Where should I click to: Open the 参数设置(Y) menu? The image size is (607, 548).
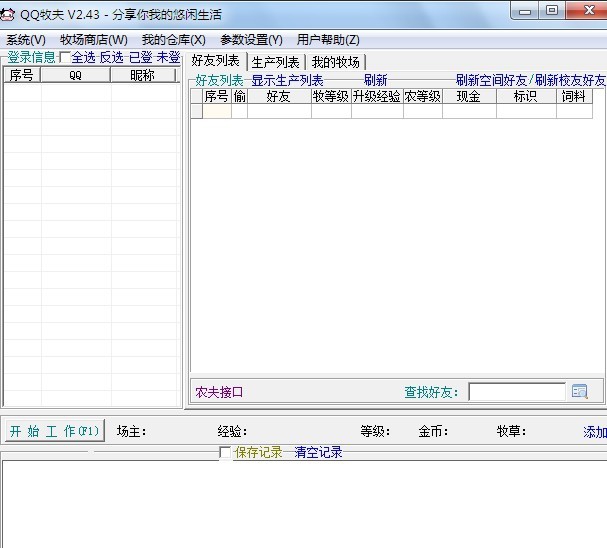(251, 39)
